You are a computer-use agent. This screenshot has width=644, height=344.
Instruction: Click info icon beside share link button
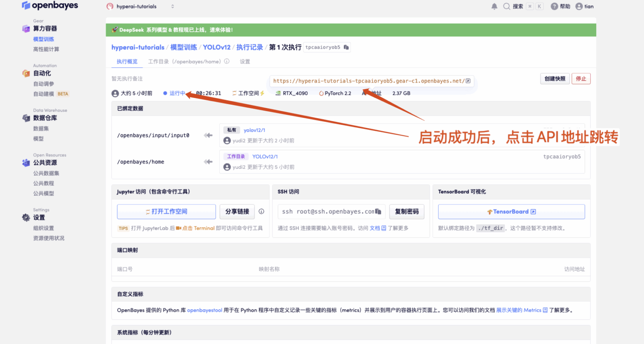261,212
